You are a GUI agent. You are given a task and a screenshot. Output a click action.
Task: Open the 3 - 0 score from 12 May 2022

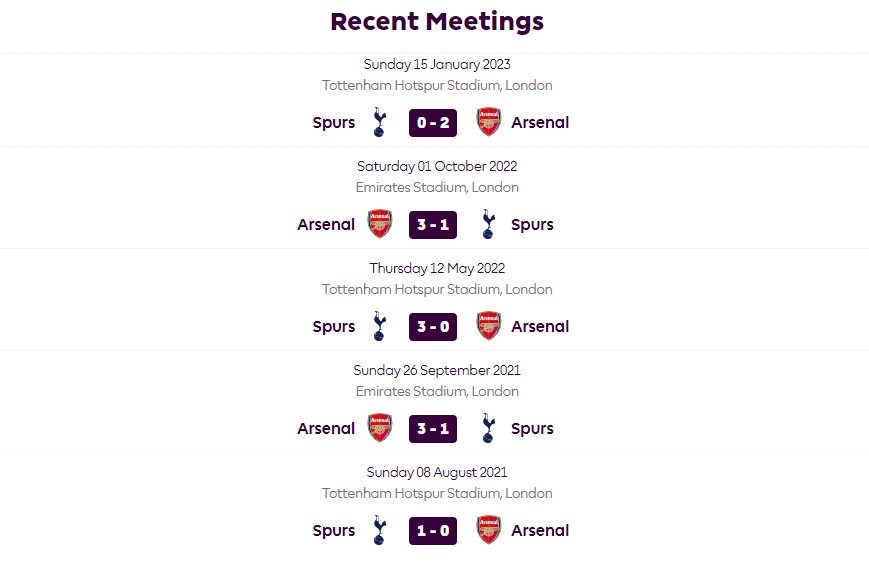(x=433, y=327)
